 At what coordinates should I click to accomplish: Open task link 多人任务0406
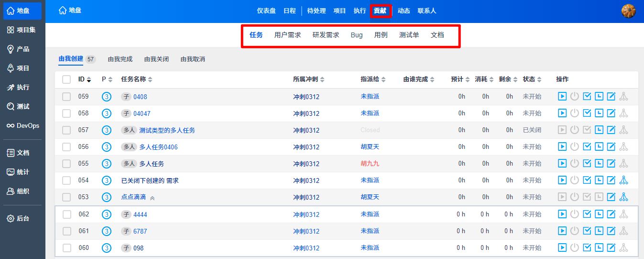[x=158, y=147]
